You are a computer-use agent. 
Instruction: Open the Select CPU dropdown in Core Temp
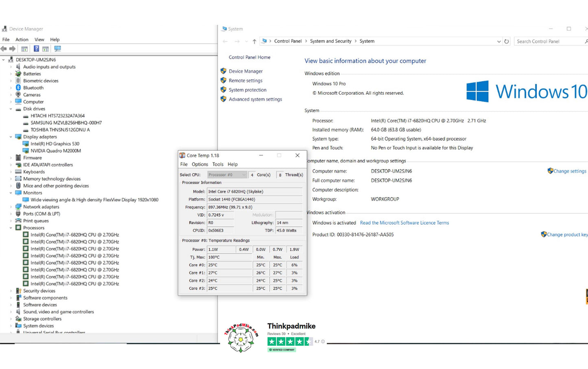[x=227, y=175]
